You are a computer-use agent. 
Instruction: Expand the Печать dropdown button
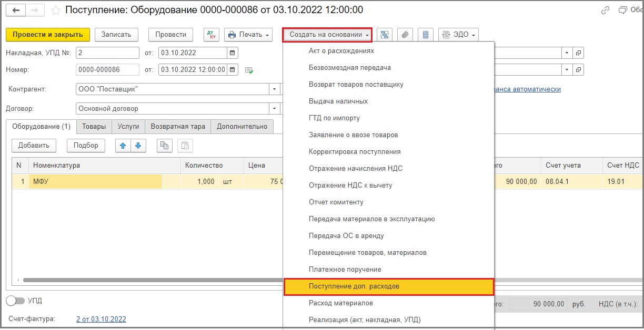[248, 35]
